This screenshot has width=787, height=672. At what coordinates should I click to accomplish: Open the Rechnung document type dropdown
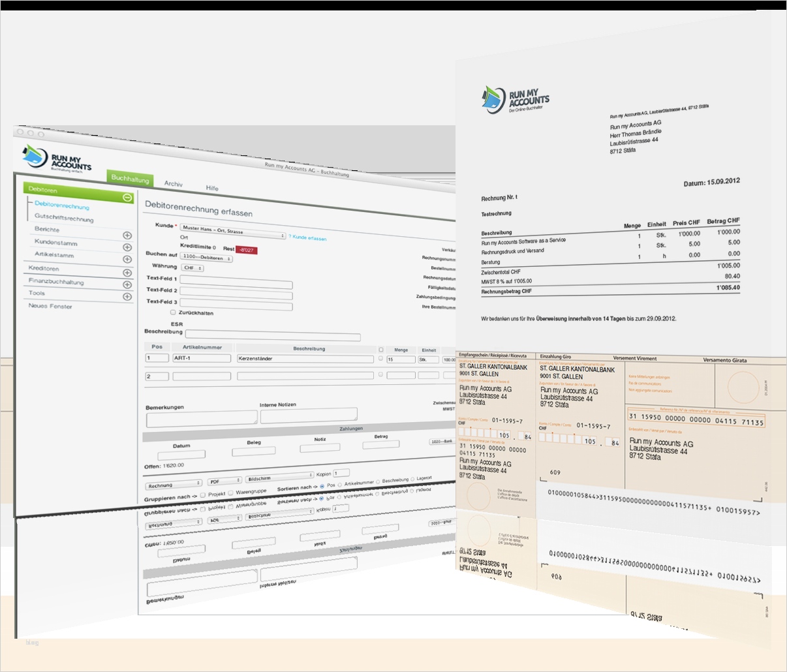click(x=174, y=485)
